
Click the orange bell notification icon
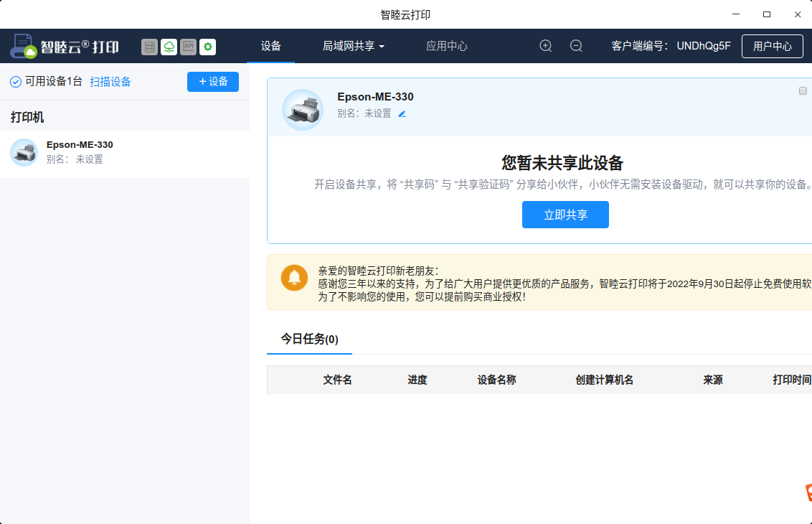point(294,277)
